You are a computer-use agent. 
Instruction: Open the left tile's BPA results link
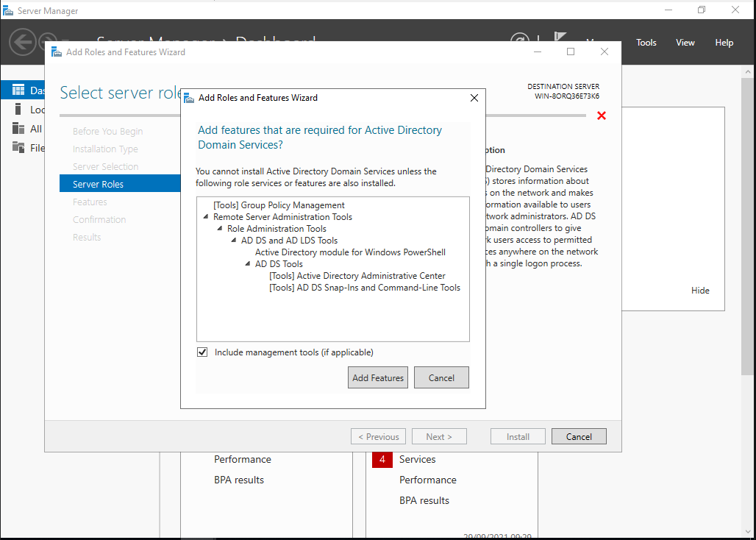point(239,480)
